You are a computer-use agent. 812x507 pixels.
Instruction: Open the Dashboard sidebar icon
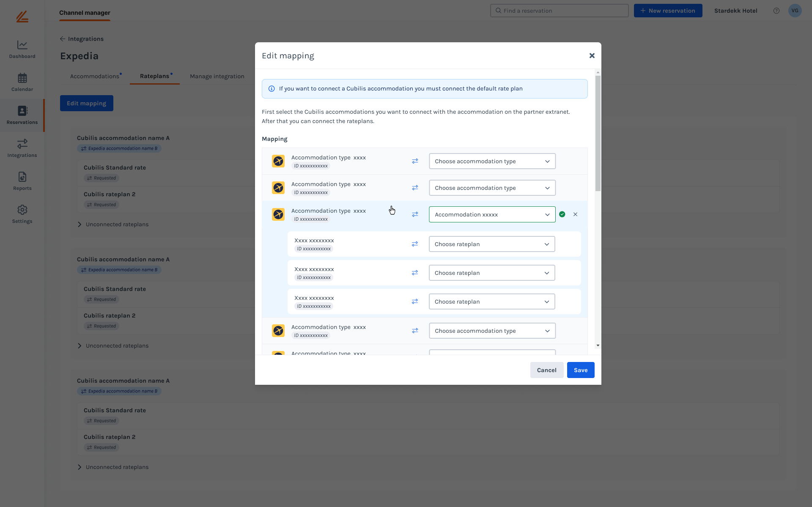point(22,49)
